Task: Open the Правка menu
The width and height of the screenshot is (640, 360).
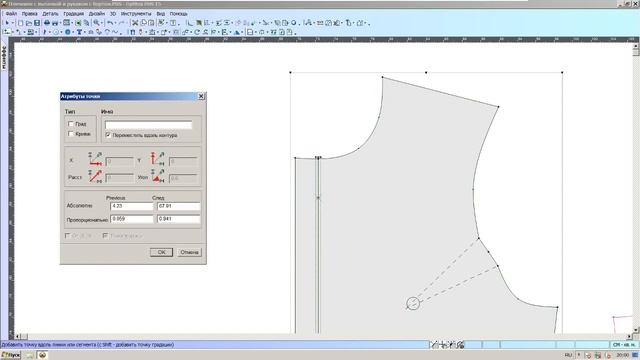Action: pos(29,13)
